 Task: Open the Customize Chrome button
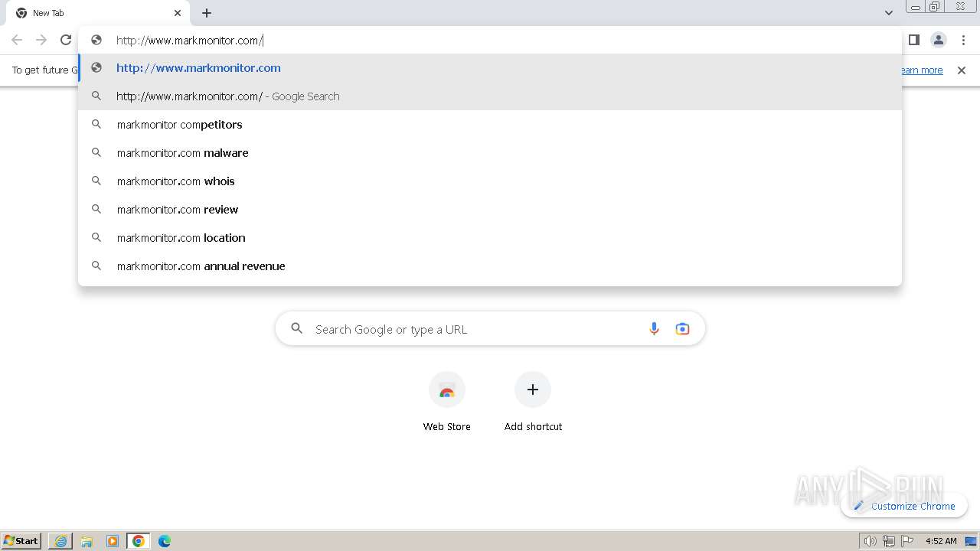click(x=904, y=506)
